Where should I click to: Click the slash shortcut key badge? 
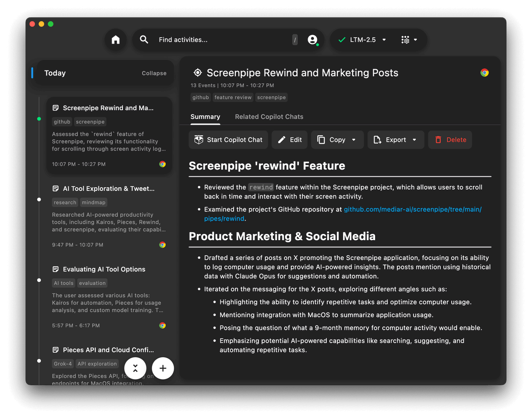click(x=295, y=40)
